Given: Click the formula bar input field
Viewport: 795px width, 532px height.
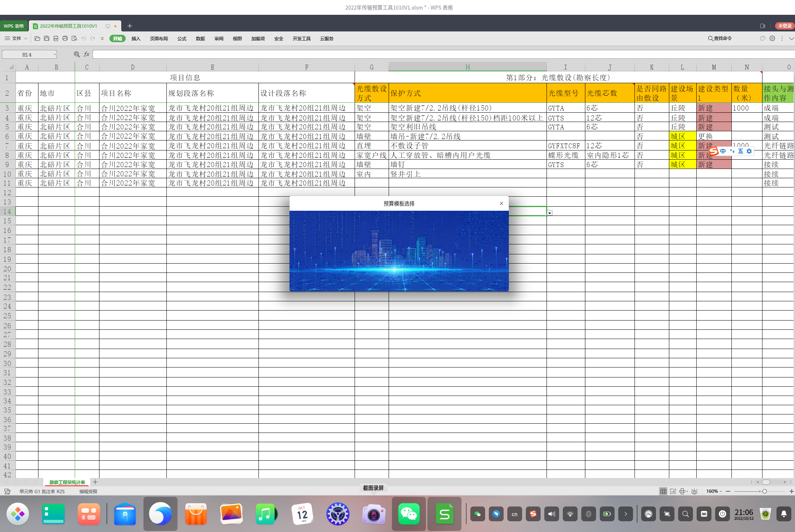Looking at the screenshot, I should (444, 55).
